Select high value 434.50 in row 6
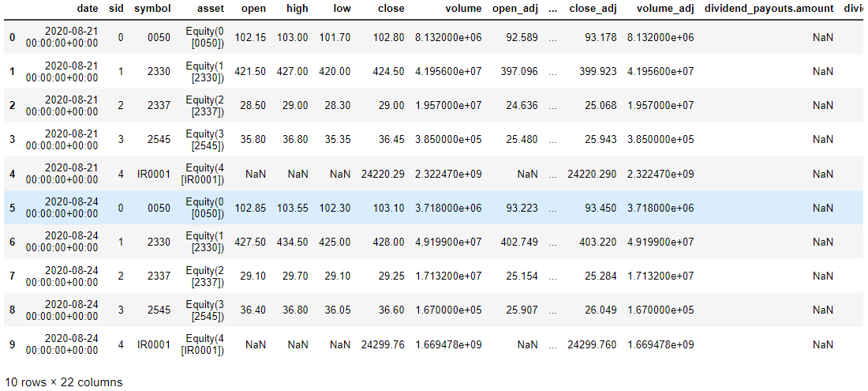This screenshot has height=391, width=868. (293, 242)
